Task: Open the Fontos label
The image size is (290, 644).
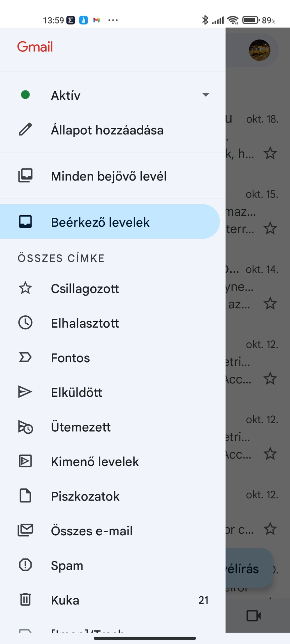Action: click(70, 358)
